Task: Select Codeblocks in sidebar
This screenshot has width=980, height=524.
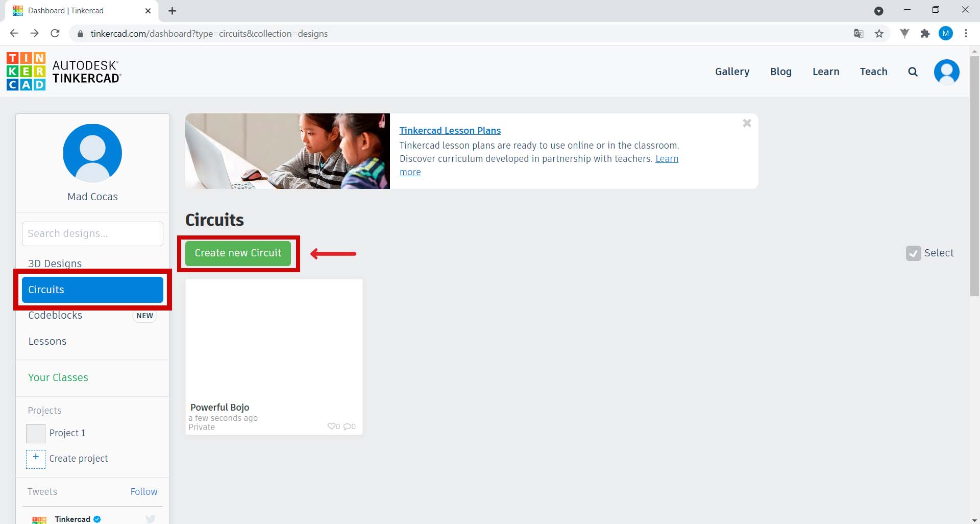Action: pyautogui.click(x=55, y=315)
